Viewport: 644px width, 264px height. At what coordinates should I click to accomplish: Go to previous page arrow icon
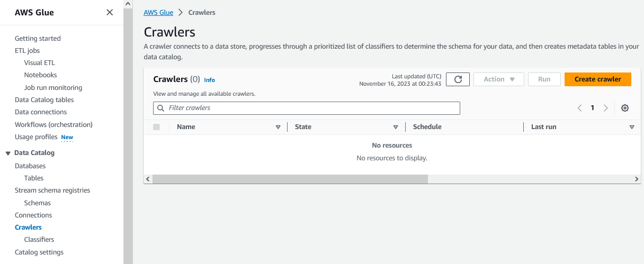click(x=579, y=108)
